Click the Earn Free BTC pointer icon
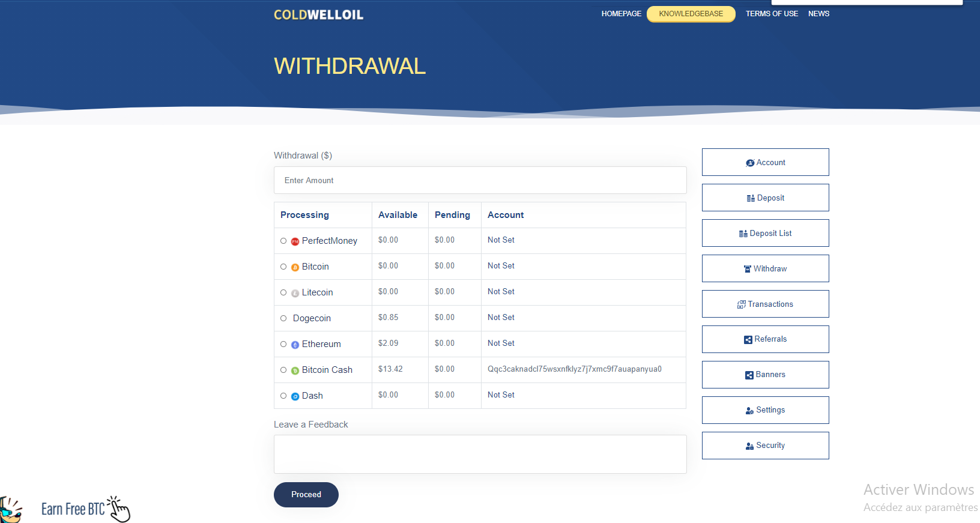980x523 pixels. (x=119, y=509)
